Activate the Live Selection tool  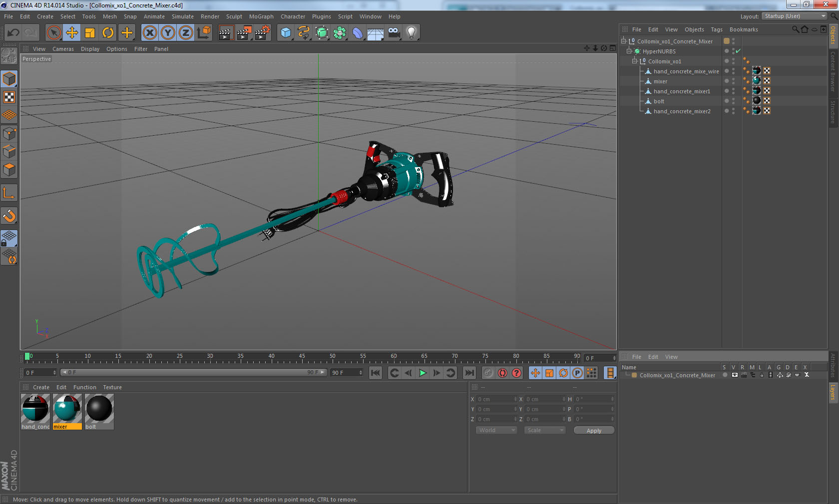[x=53, y=33]
